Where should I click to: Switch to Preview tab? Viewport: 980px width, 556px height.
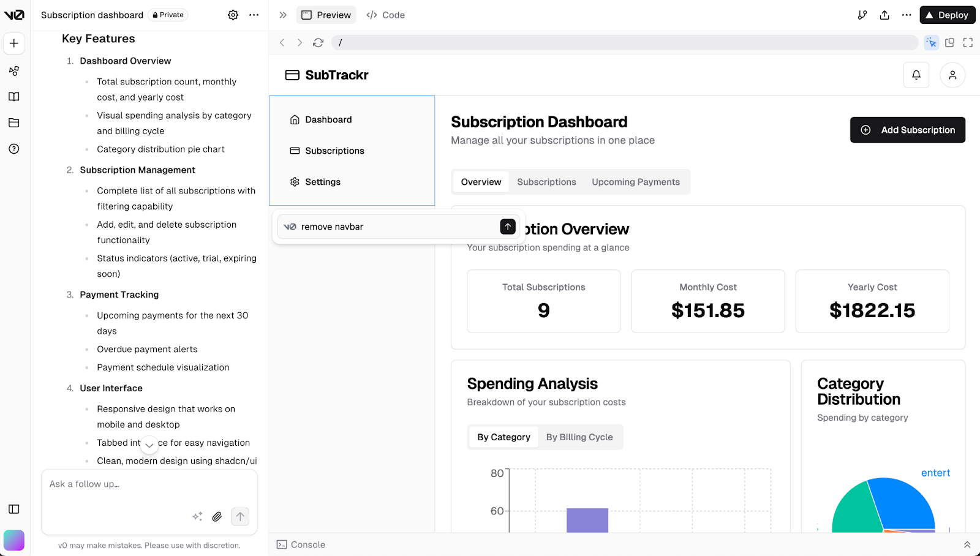(326, 15)
